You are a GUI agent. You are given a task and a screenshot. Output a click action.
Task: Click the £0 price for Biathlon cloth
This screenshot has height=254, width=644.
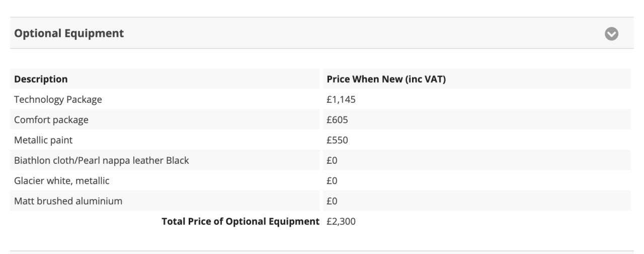pyautogui.click(x=332, y=161)
